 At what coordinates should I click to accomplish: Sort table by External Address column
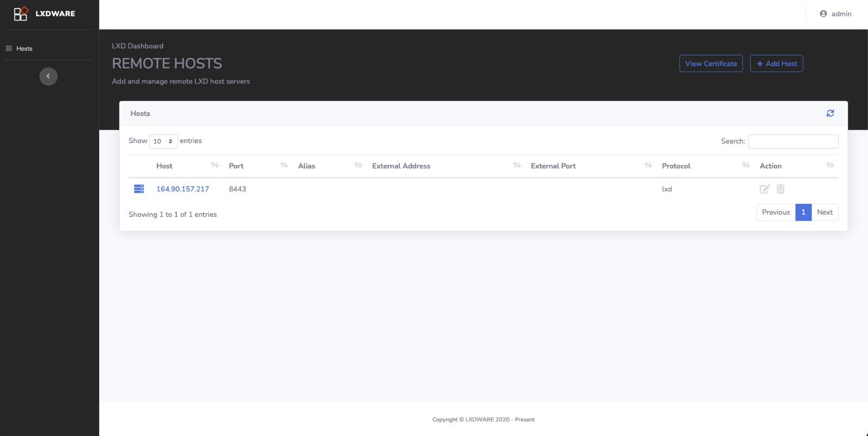click(x=401, y=166)
